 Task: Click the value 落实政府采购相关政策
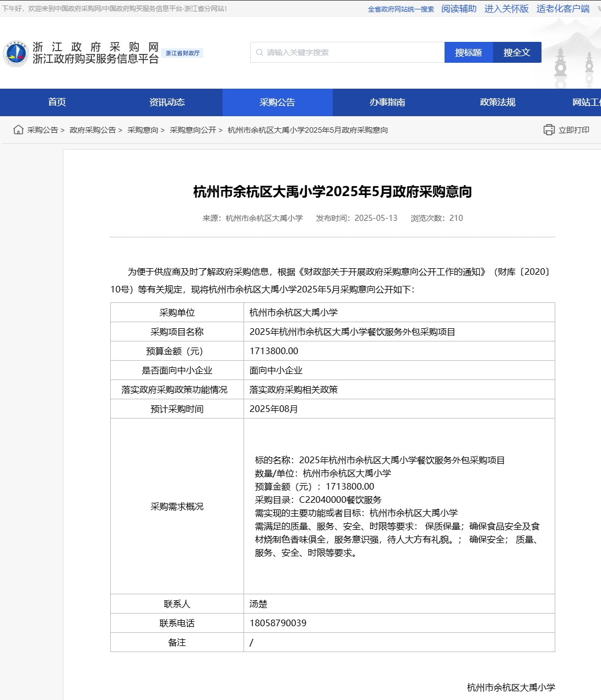pos(294,389)
